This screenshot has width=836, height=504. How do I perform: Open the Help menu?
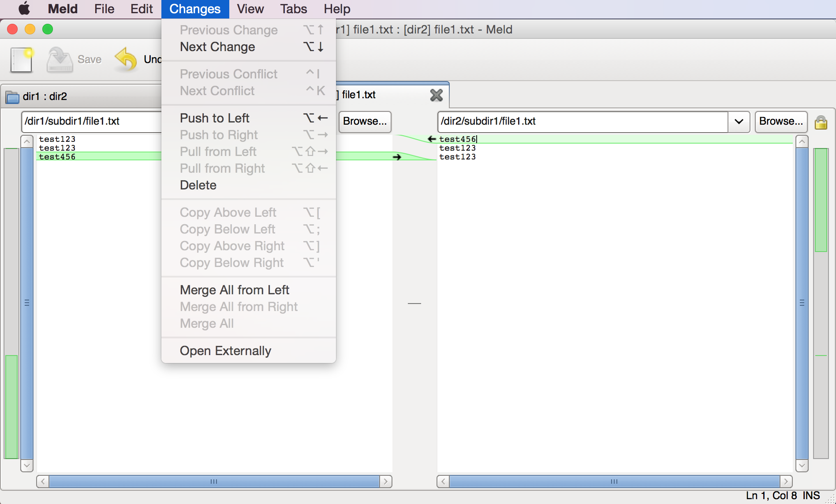tap(337, 9)
